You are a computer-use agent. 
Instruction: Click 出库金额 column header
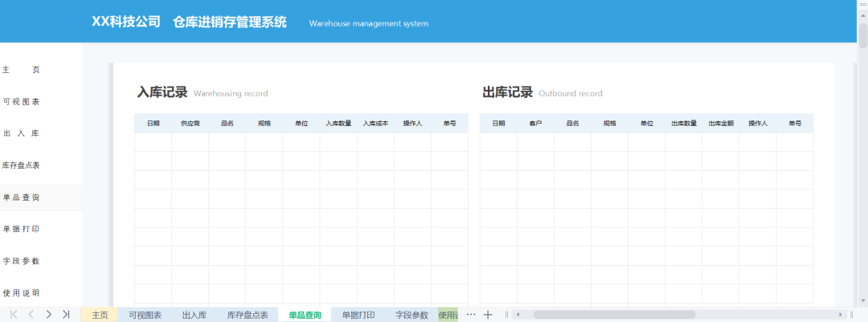click(x=721, y=124)
